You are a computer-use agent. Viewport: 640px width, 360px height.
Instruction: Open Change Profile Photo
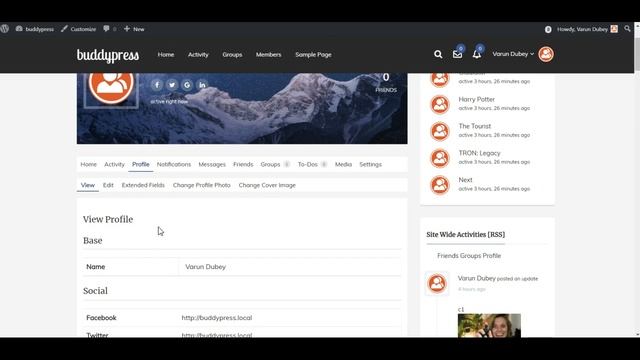tap(202, 185)
